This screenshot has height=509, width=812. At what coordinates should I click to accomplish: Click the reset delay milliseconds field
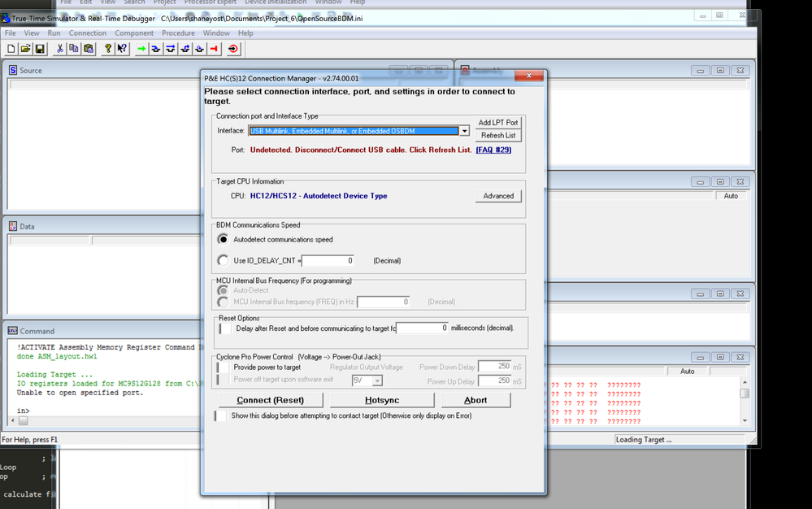pos(422,328)
